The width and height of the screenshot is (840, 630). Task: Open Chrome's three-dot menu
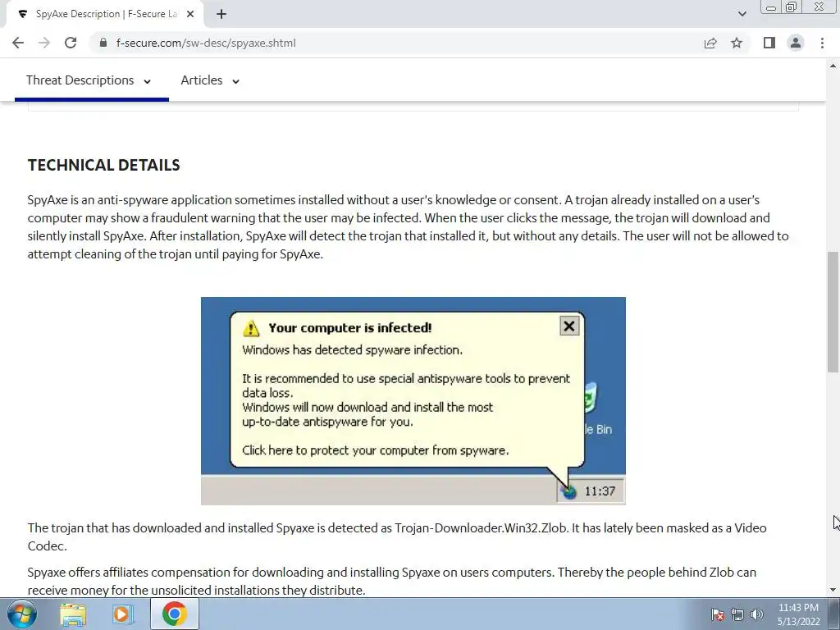tap(822, 43)
